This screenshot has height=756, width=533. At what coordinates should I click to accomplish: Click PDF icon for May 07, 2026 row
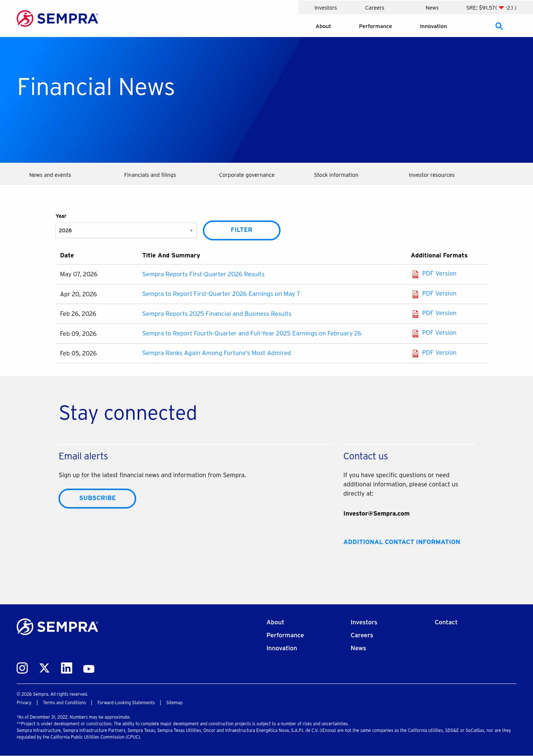(415, 274)
